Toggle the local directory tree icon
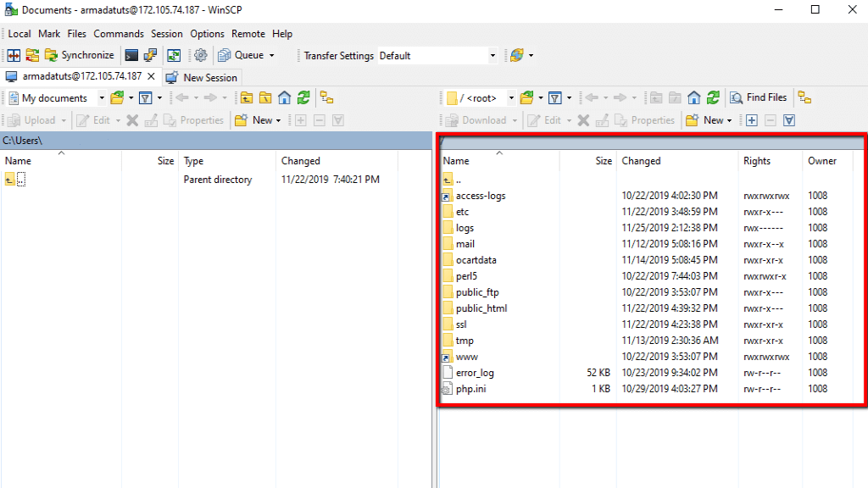Viewport: 868px width, 488px height. click(326, 98)
